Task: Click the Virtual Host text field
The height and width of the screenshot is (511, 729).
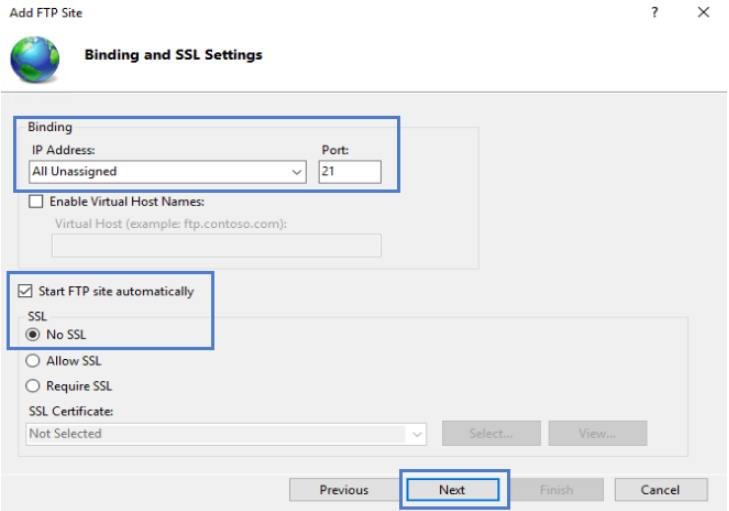Action: pyautogui.click(x=216, y=246)
